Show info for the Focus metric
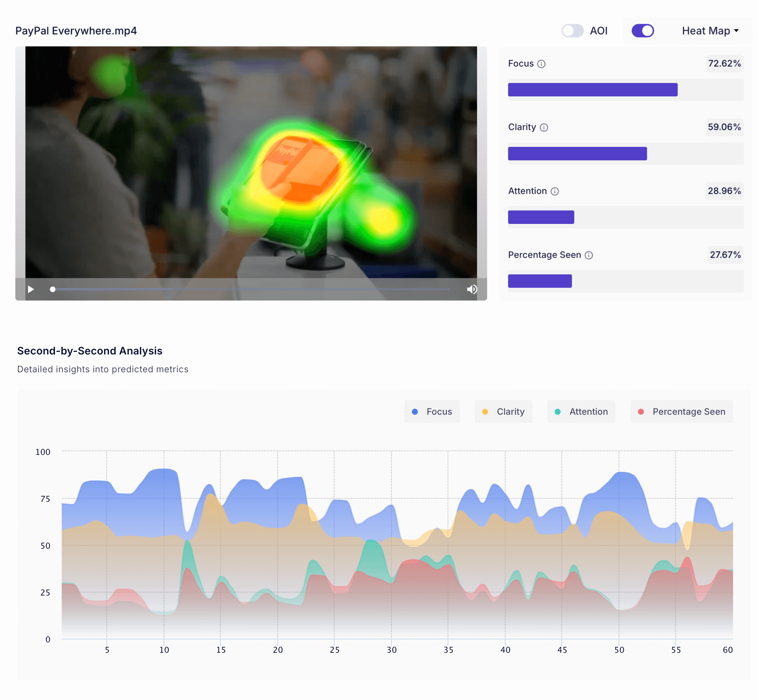 [541, 64]
